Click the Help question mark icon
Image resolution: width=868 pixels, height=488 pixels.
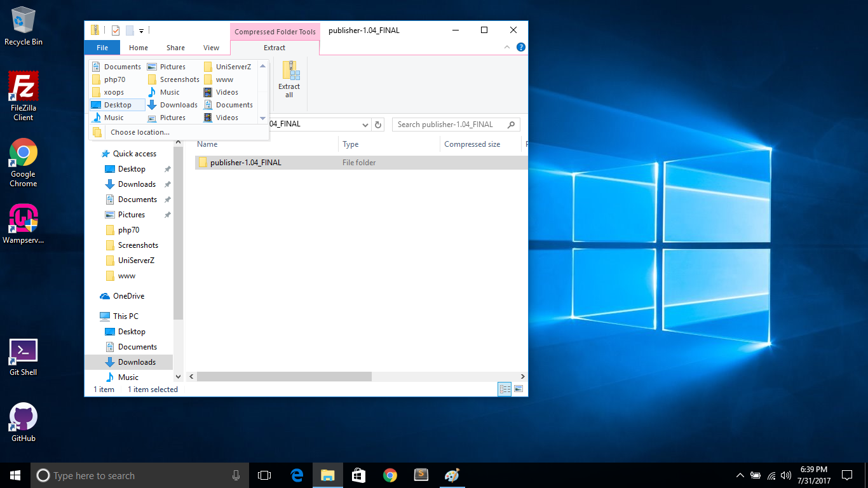[521, 47]
